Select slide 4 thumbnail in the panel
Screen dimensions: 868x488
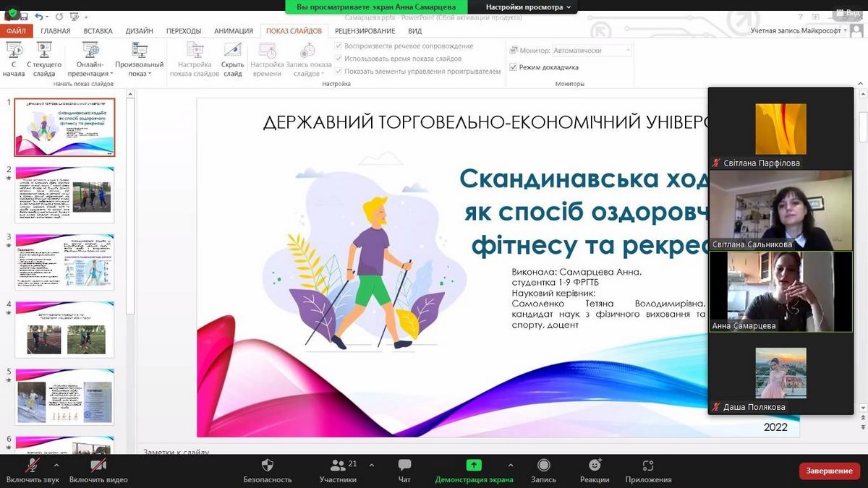click(x=65, y=330)
